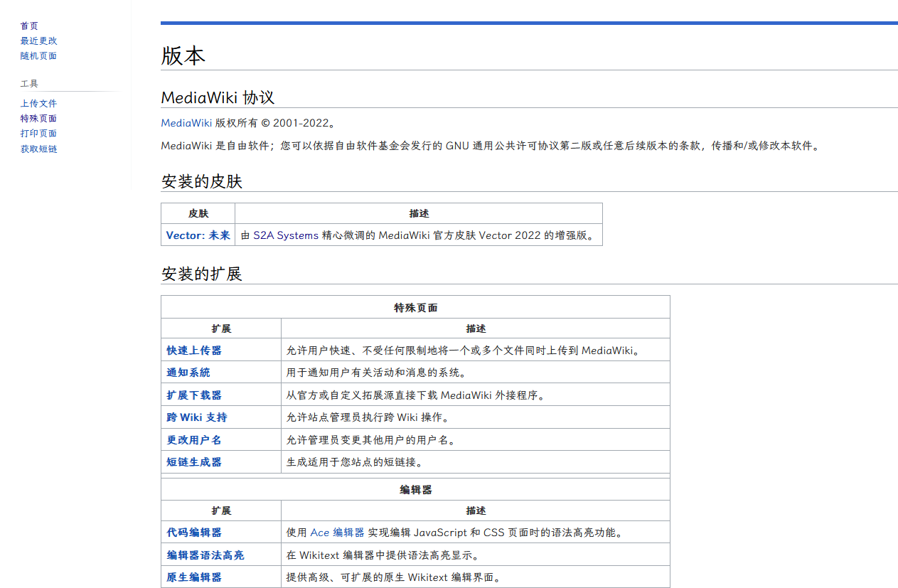
Task: Open the Vector: 未来 skin link
Action: click(198, 235)
